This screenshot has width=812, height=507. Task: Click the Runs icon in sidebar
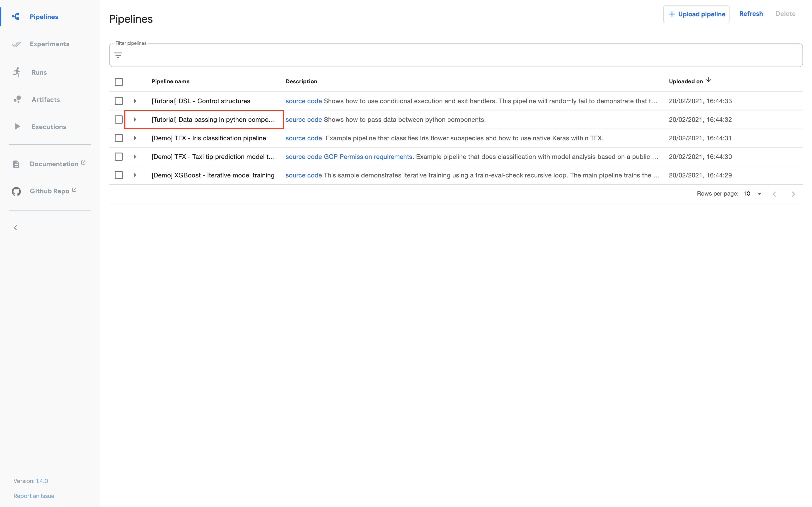click(x=16, y=71)
